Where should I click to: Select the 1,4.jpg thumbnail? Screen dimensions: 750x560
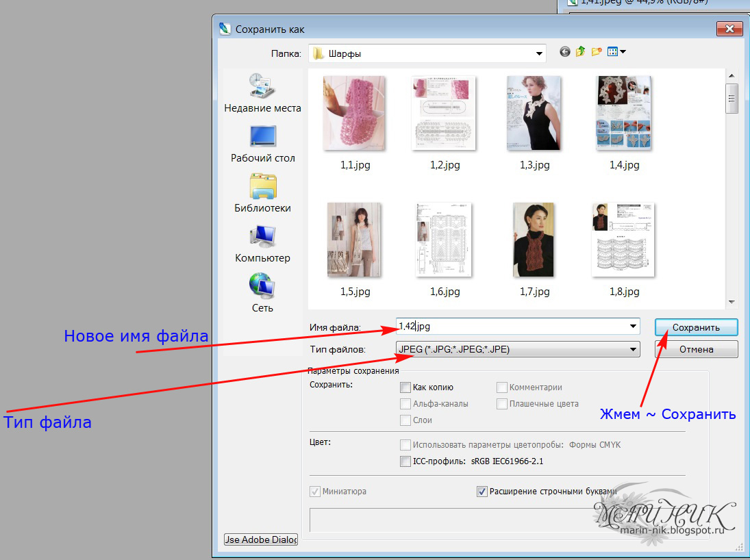coord(624,113)
